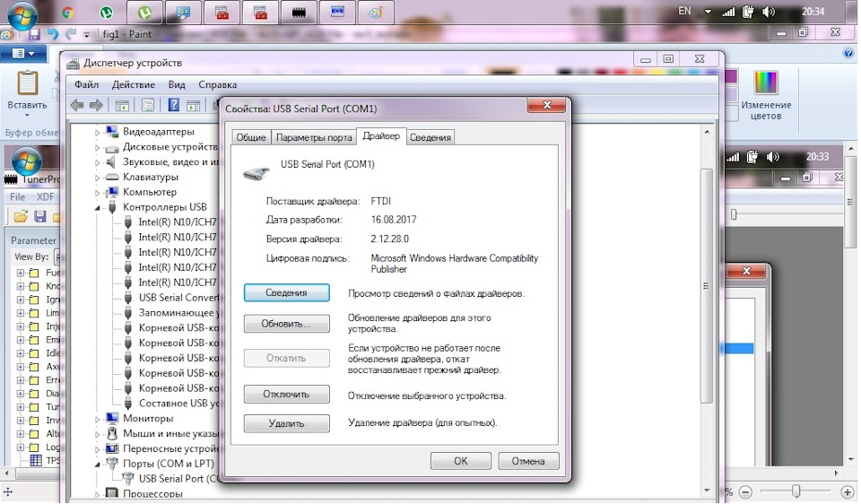Image resolution: width=861 pixels, height=504 pixels.
Task: Click the back arrow in Device Manager toolbar
Action: tap(77, 106)
